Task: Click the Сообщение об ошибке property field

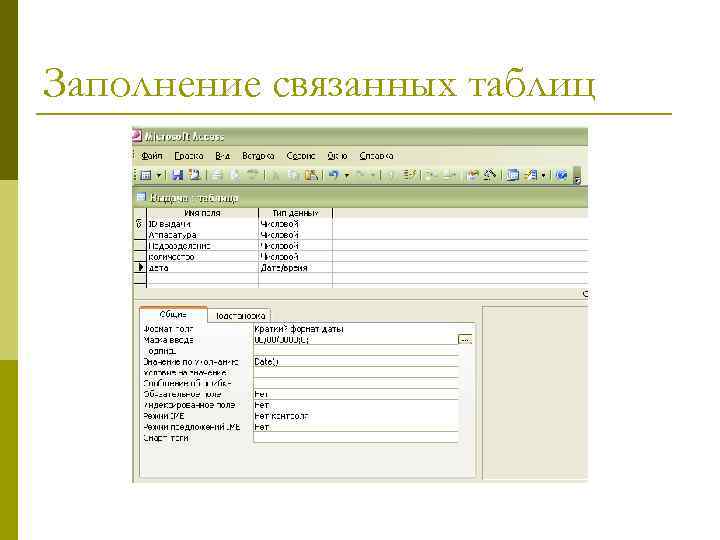Action: point(356,383)
